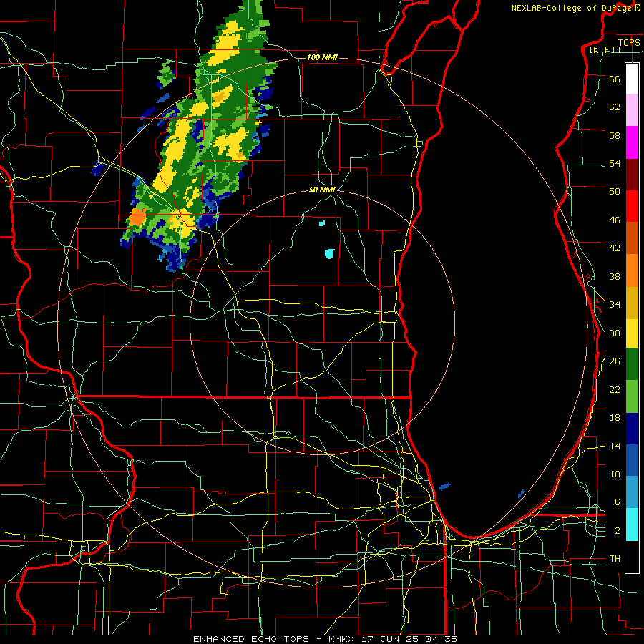
Task: Click the light blue legend swatch at 6-10
Action: tap(632, 492)
